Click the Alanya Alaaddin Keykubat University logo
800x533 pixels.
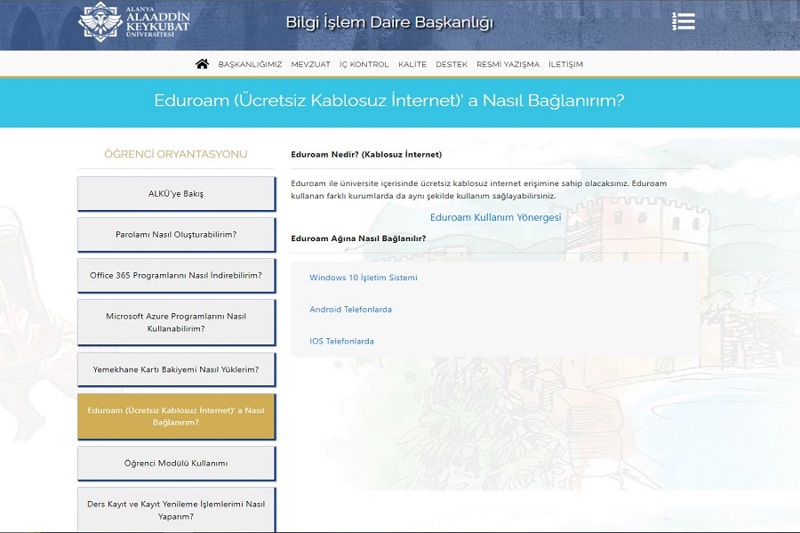tap(134, 22)
